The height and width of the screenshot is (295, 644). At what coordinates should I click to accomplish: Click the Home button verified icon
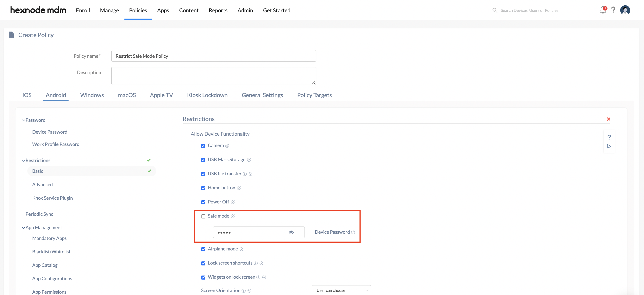[x=239, y=188]
